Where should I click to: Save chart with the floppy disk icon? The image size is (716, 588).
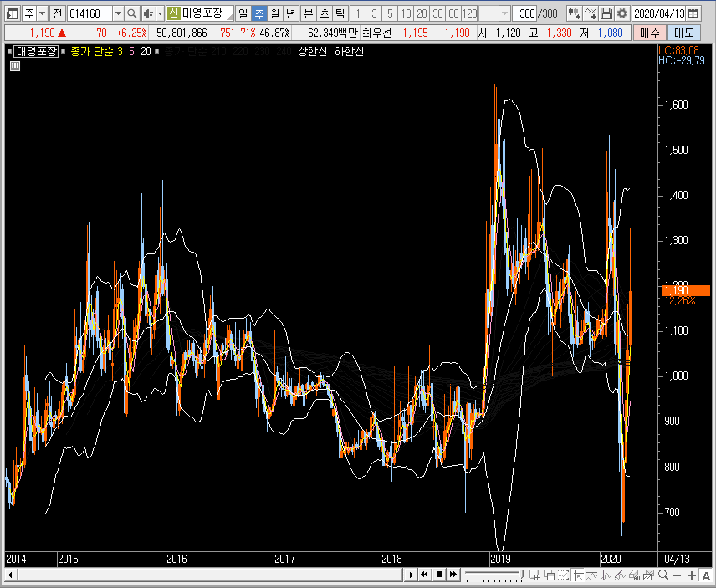pos(606,13)
